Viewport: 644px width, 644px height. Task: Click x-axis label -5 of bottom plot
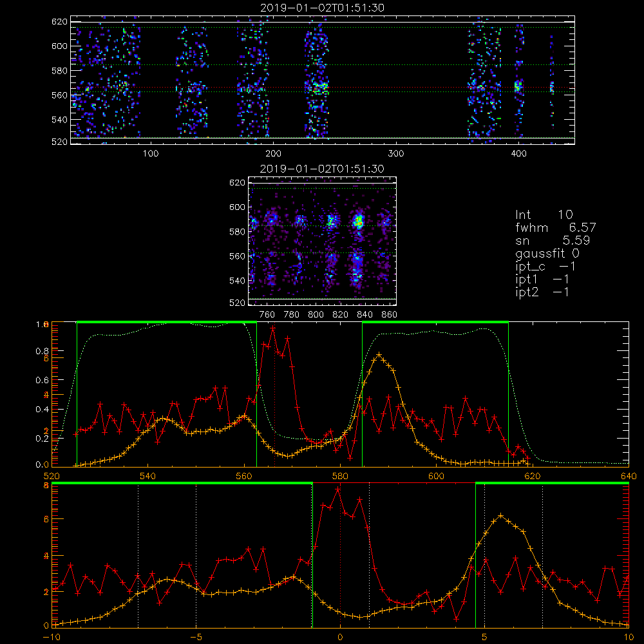[196, 638]
